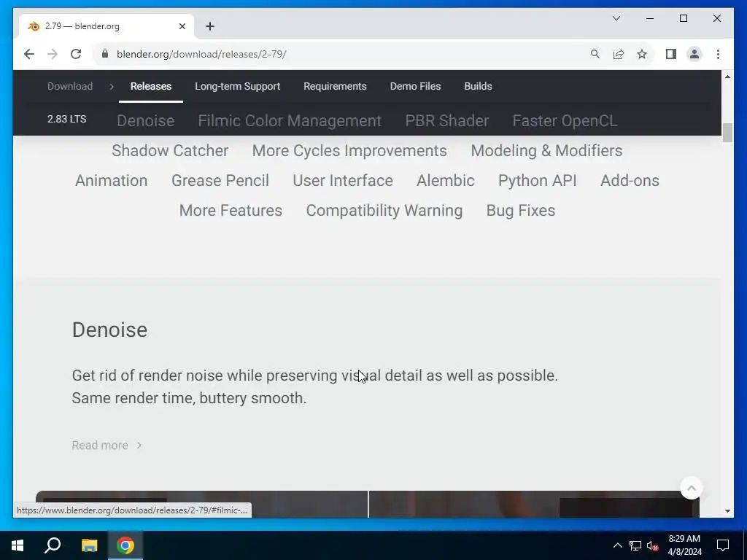Jump to the Animation section
Viewport: 747px width, 560px height.
(x=111, y=181)
